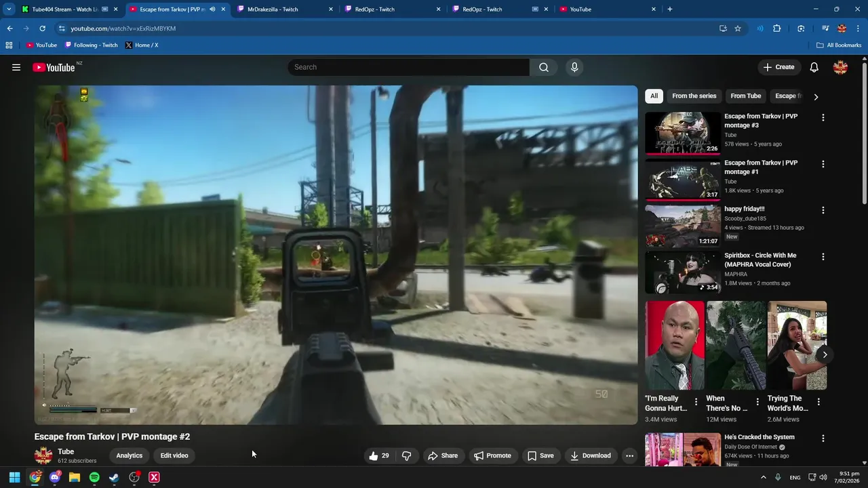Open video Analytics

129,455
